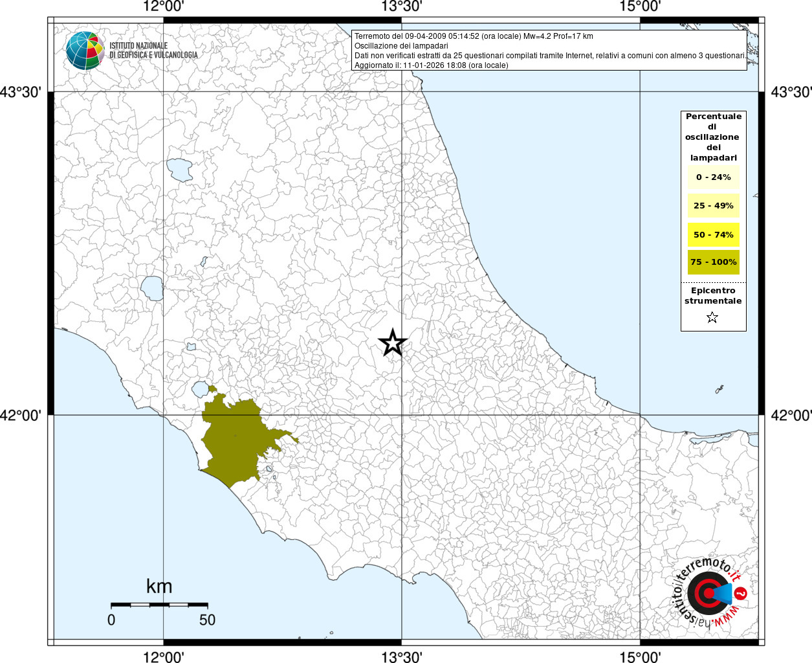Click the 'Epicentro strumentale' legend label
This screenshot has height=663, width=812.
click(x=713, y=296)
